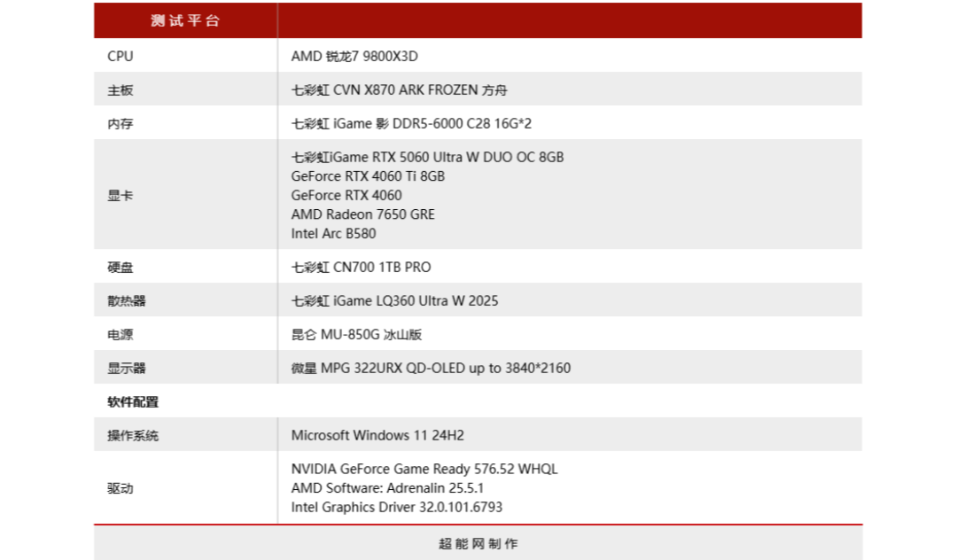The width and height of the screenshot is (957, 560).
Task: Select the CPU row label
Action: (x=121, y=56)
